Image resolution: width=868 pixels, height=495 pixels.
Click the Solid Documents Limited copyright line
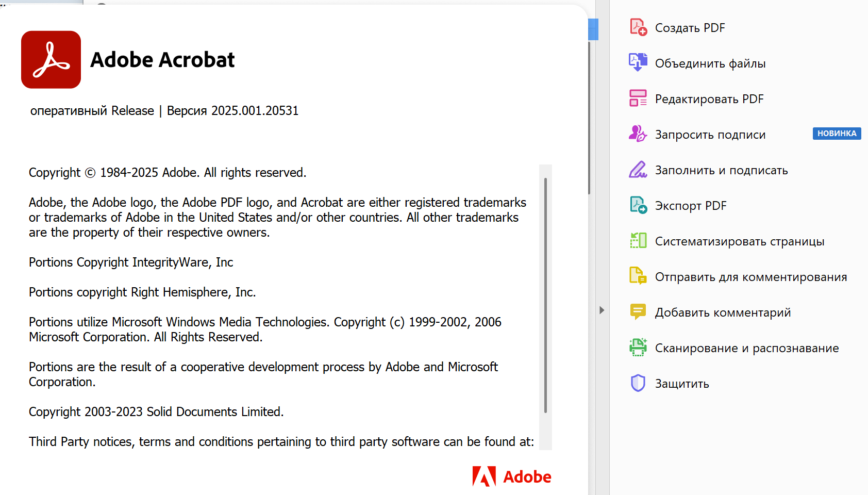(156, 412)
